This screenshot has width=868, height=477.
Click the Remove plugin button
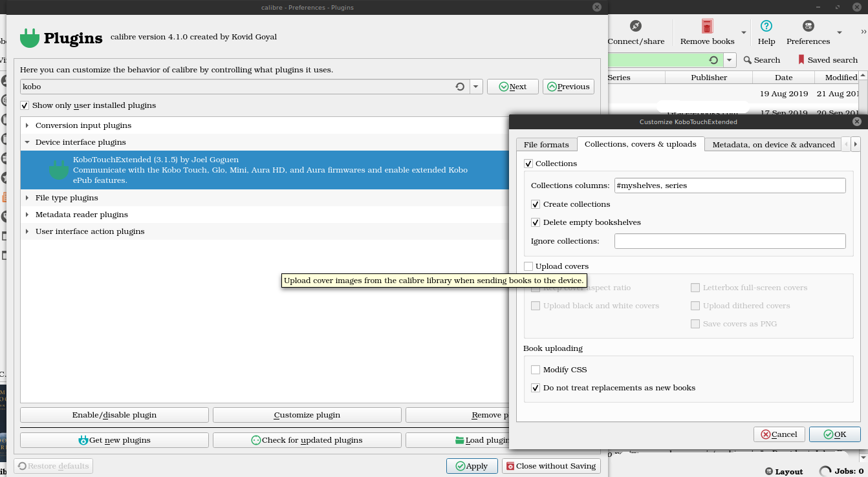(457, 415)
